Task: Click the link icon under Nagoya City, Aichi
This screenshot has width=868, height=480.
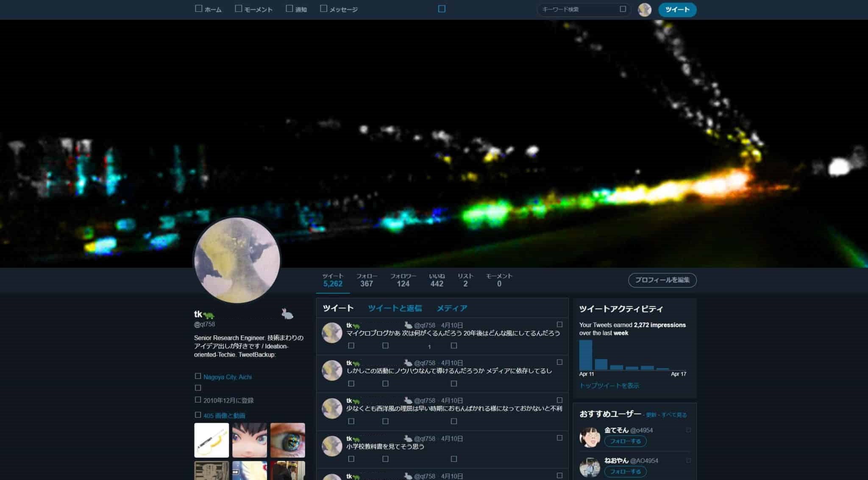Action: click(198, 388)
